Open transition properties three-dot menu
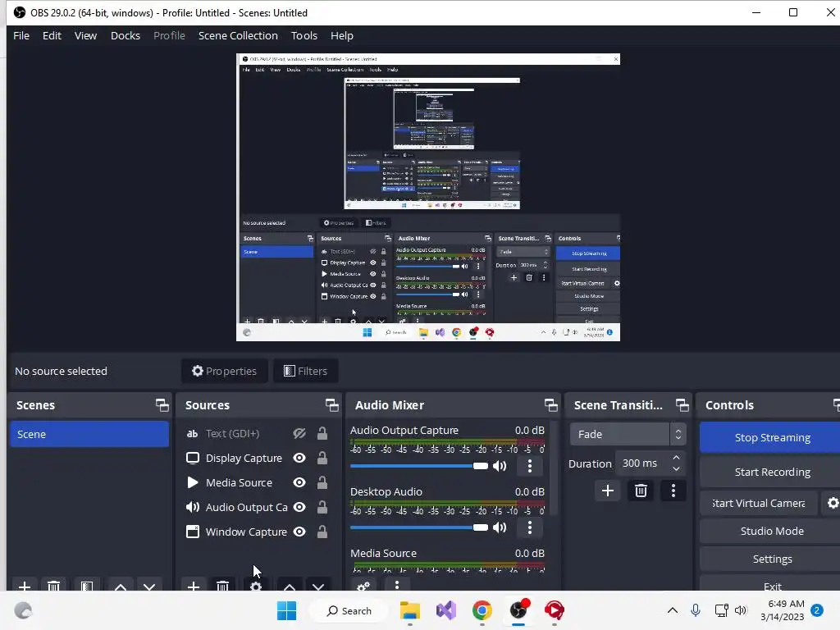Screen dimensions: 840x630 673,491
